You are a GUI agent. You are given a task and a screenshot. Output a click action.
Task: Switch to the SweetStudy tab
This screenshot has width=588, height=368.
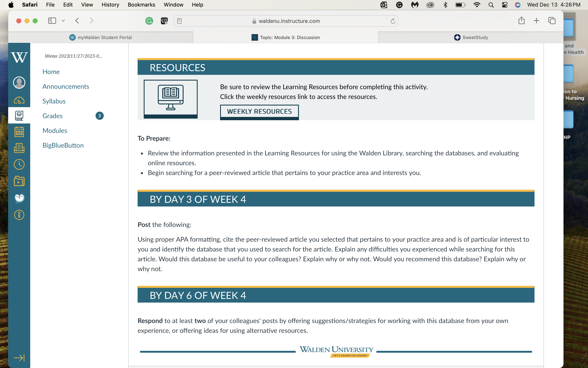pyautogui.click(x=471, y=37)
